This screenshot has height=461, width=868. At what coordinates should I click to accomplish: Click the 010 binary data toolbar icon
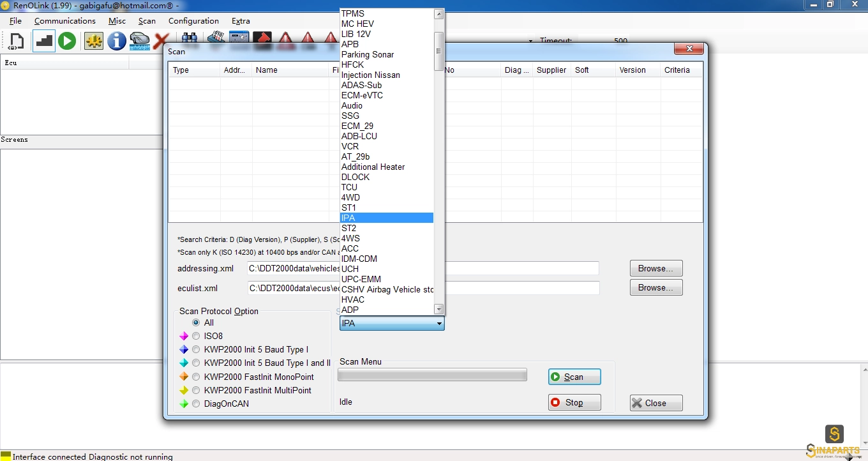point(216,38)
